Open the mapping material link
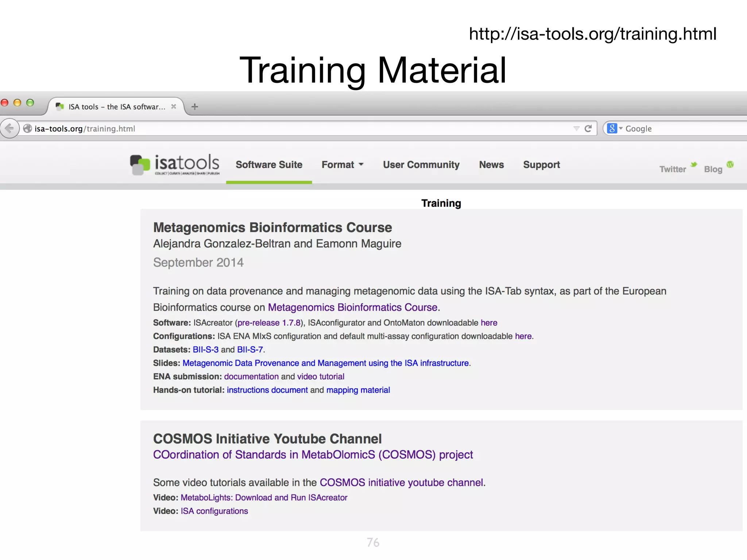747x560 pixels. pos(358,390)
